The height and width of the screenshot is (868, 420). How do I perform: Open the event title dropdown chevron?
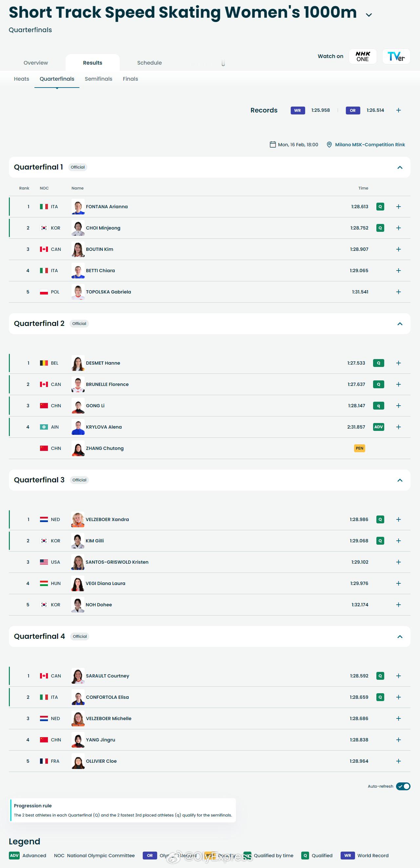(x=369, y=15)
